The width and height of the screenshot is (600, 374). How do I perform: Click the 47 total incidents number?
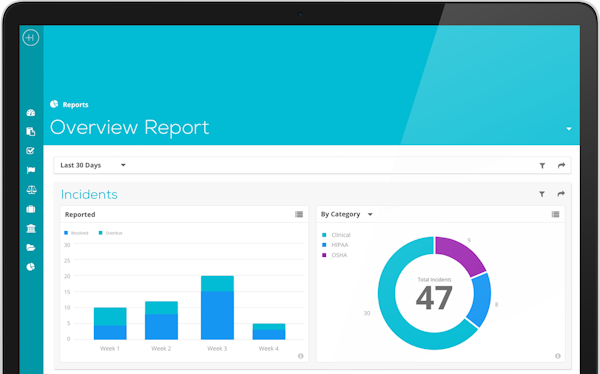coord(434,298)
